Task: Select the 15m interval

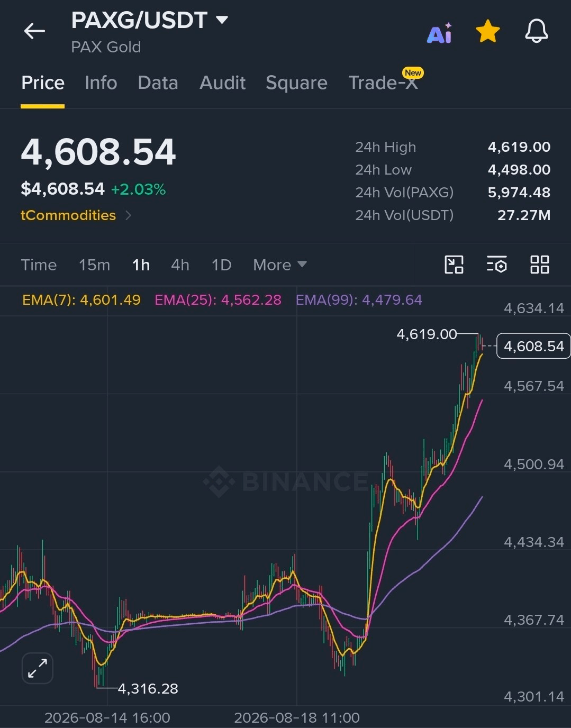Action: click(94, 265)
